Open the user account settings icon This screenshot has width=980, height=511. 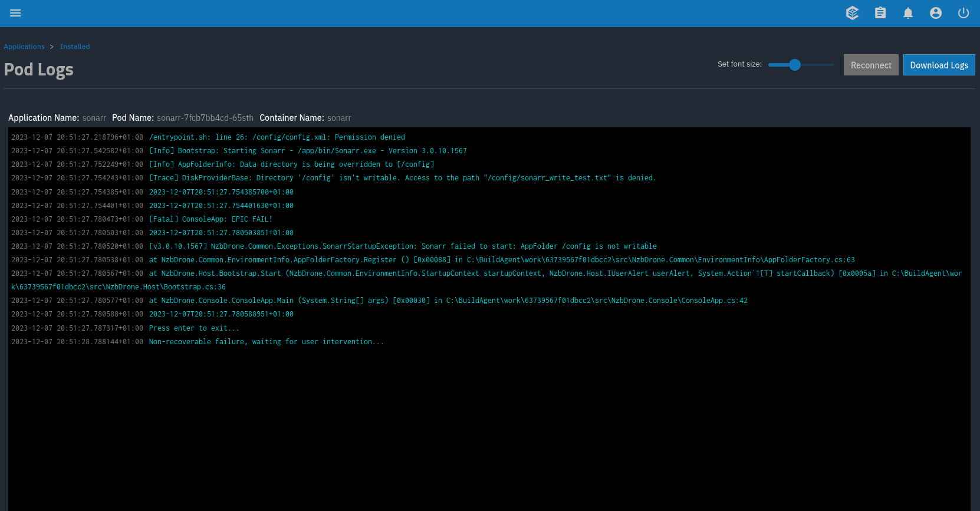[936, 13]
